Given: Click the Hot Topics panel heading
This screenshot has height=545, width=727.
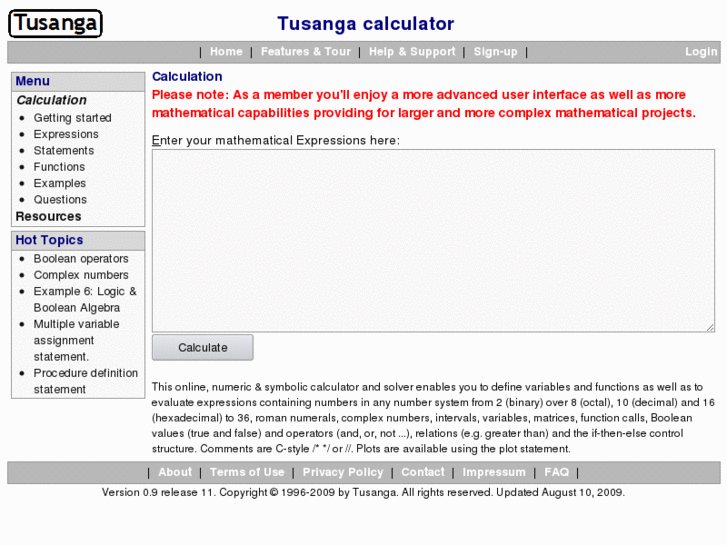Looking at the screenshot, I should (49, 240).
